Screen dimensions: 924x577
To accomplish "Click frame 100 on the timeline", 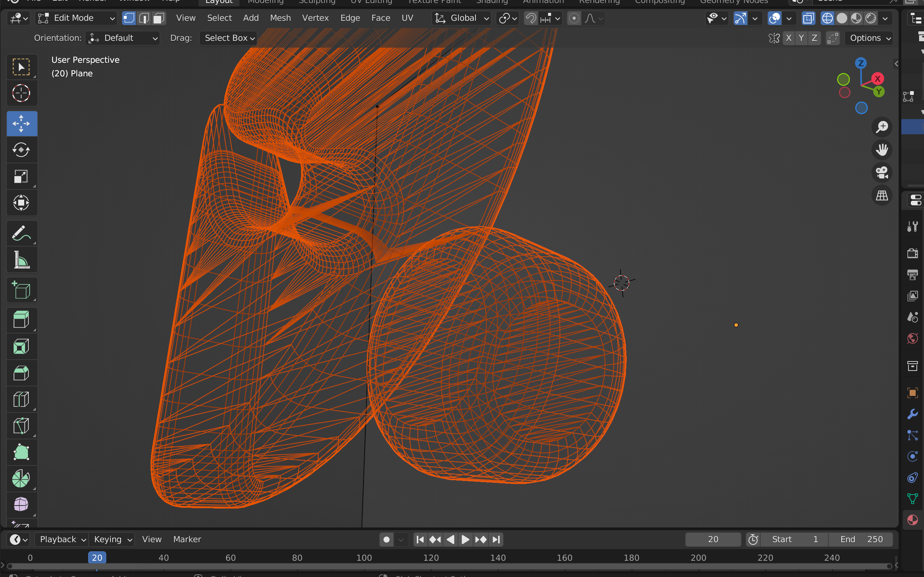I will click(x=364, y=558).
